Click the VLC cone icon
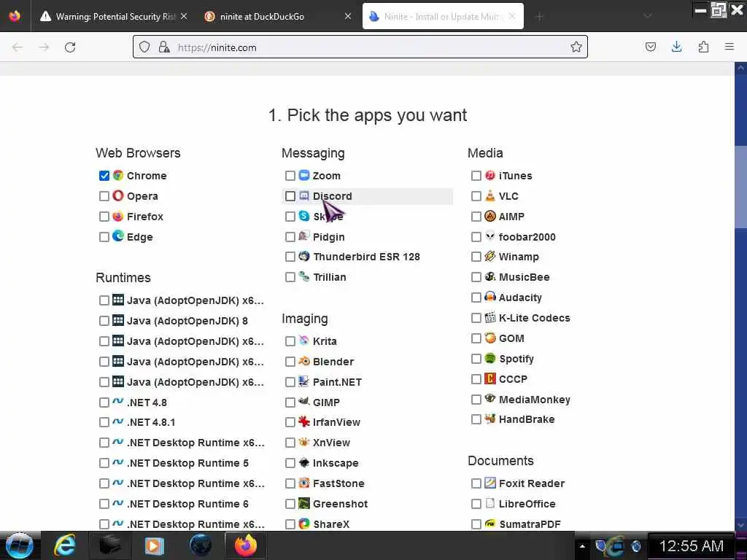Screen dimensions: 747x560 [x=490, y=195]
